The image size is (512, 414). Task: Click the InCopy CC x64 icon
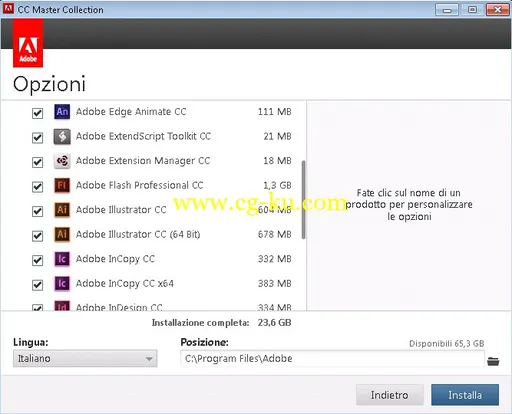(x=62, y=284)
